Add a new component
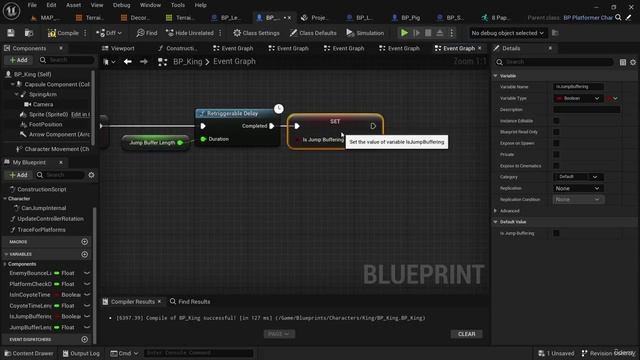This screenshot has height=360, width=640. (x=18, y=60)
